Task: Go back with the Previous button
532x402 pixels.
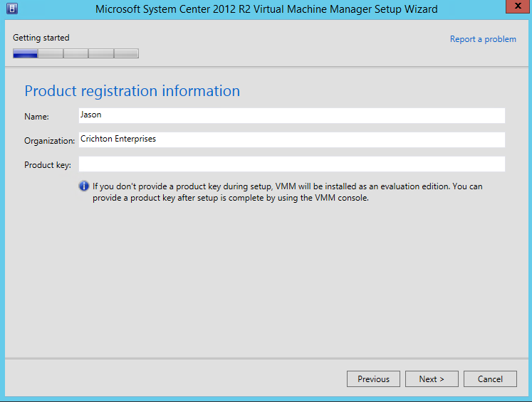Action: pyautogui.click(x=373, y=379)
